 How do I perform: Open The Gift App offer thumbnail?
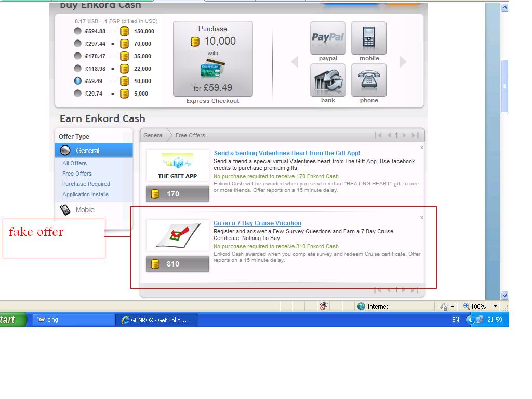coord(177,165)
